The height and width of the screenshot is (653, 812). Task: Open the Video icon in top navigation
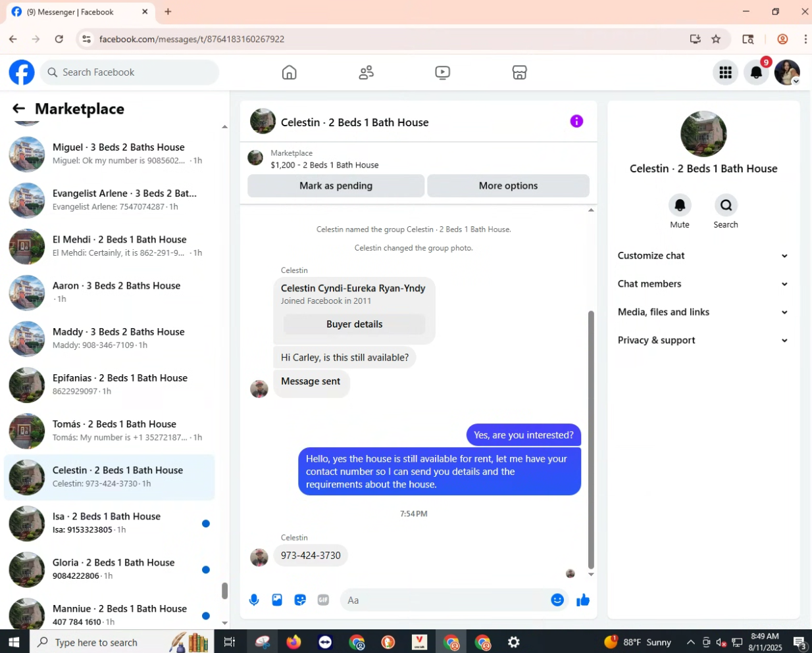point(443,72)
